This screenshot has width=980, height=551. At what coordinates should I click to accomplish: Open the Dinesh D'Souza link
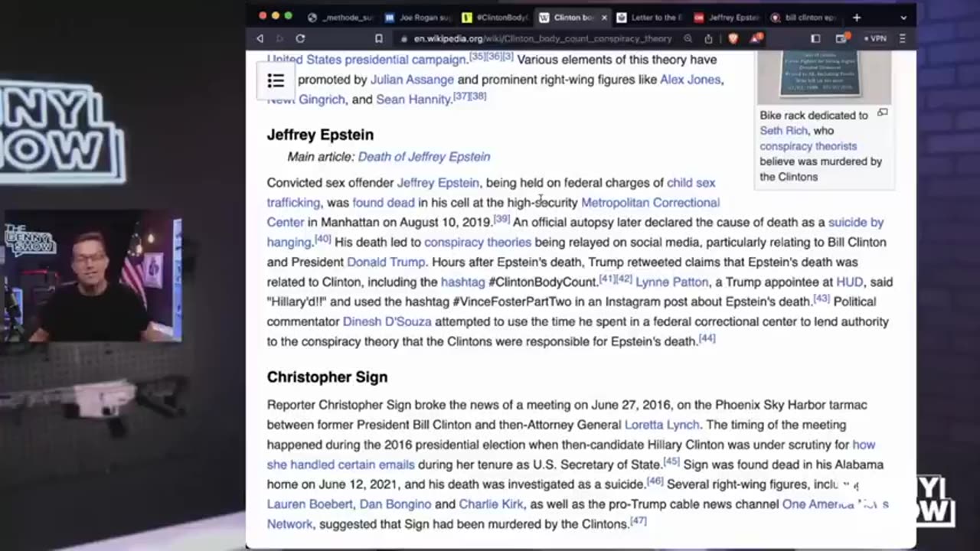point(387,322)
